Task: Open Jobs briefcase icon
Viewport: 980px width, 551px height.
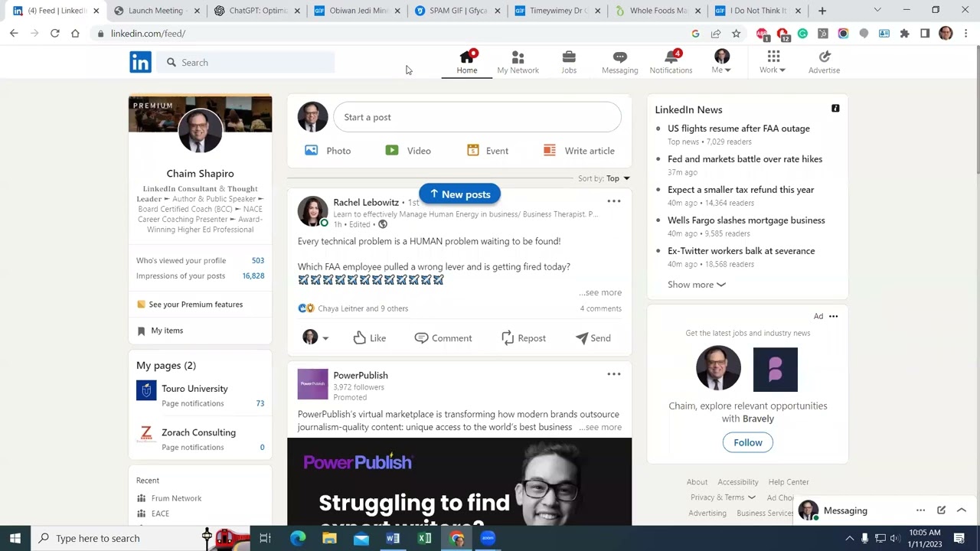Action: tap(569, 62)
